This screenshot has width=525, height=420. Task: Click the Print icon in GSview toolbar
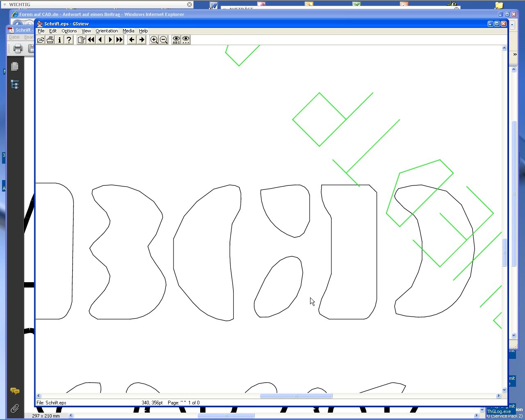click(50, 40)
